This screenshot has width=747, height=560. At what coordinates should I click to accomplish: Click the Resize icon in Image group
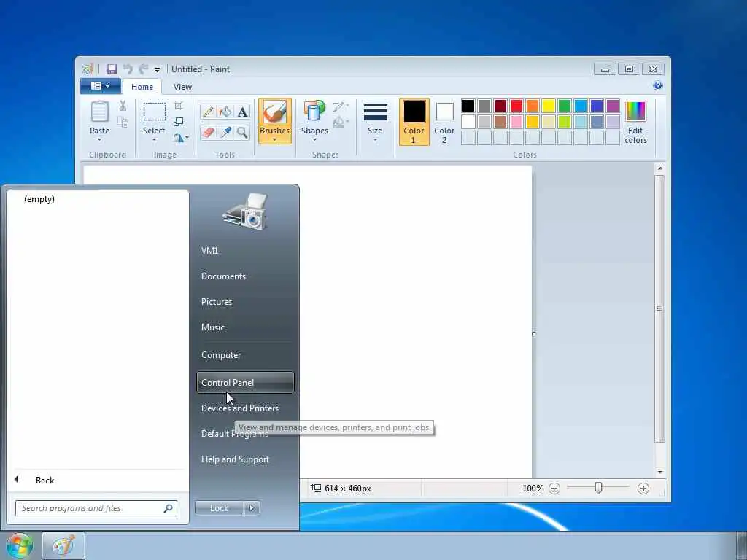179,122
